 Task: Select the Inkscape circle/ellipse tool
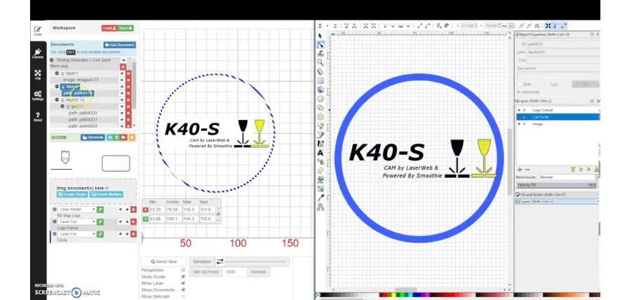coord(321,99)
